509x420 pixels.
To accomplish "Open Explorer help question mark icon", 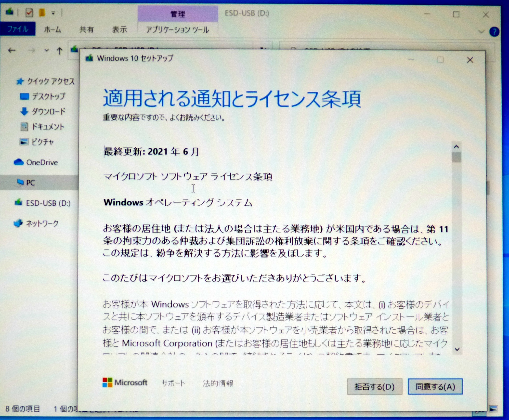I will click(x=494, y=32).
